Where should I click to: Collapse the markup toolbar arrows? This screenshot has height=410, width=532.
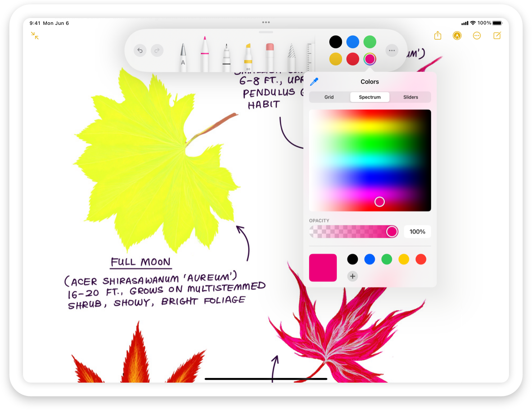(x=35, y=36)
